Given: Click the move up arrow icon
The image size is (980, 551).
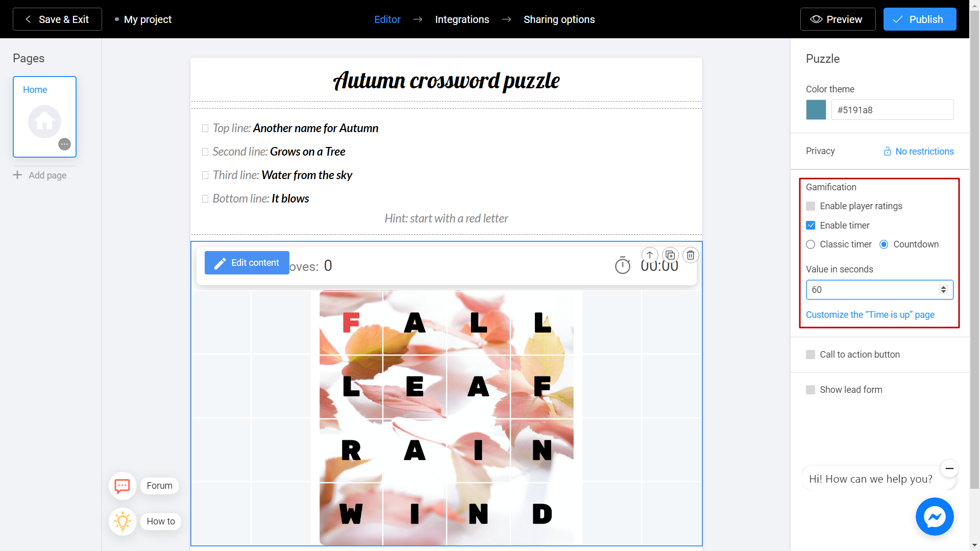Looking at the screenshot, I should click(650, 254).
